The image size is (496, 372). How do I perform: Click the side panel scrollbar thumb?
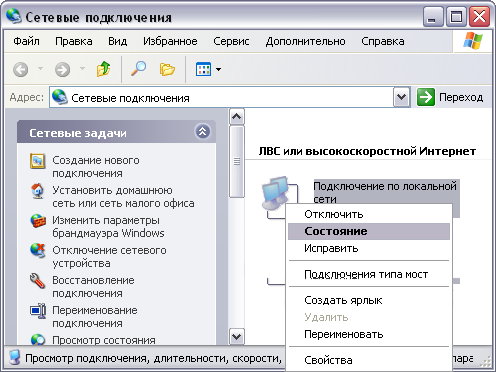tap(237, 161)
